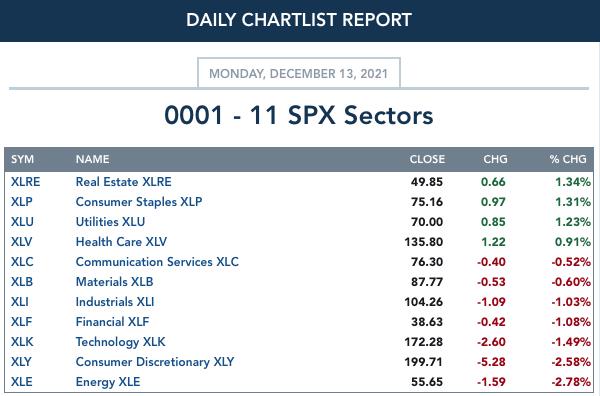Sort by the % CHG column header
Image resolution: width=600 pixels, height=396 pixels.
[568, 159]
